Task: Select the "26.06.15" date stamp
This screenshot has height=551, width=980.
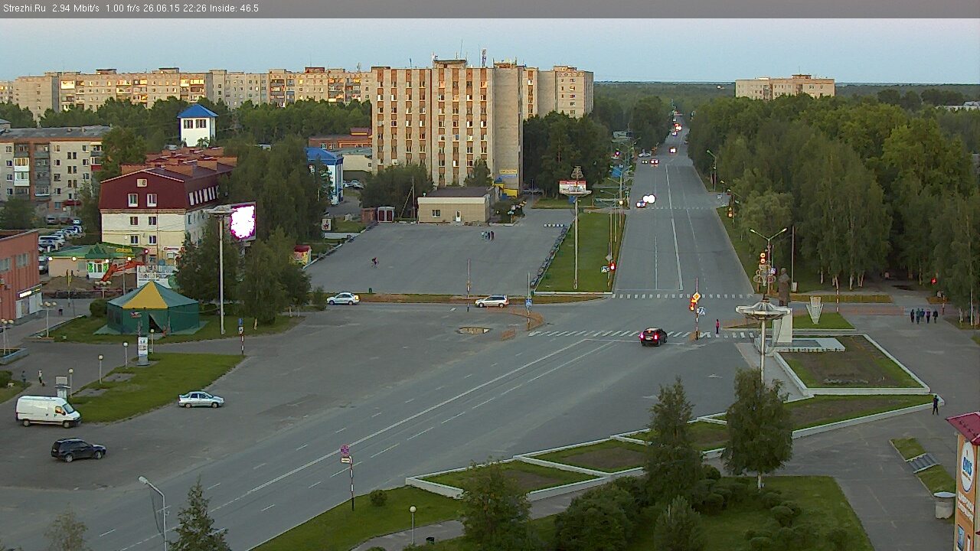Action: 161,8
